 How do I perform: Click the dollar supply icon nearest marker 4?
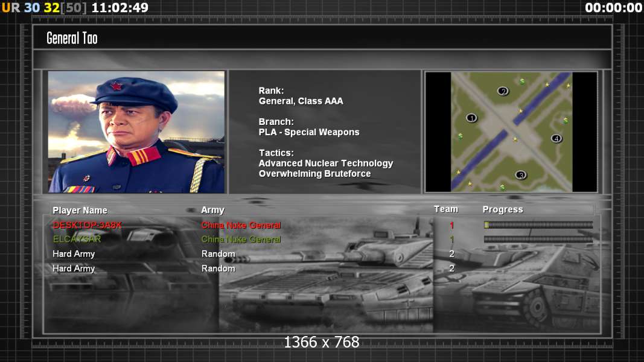566,121
